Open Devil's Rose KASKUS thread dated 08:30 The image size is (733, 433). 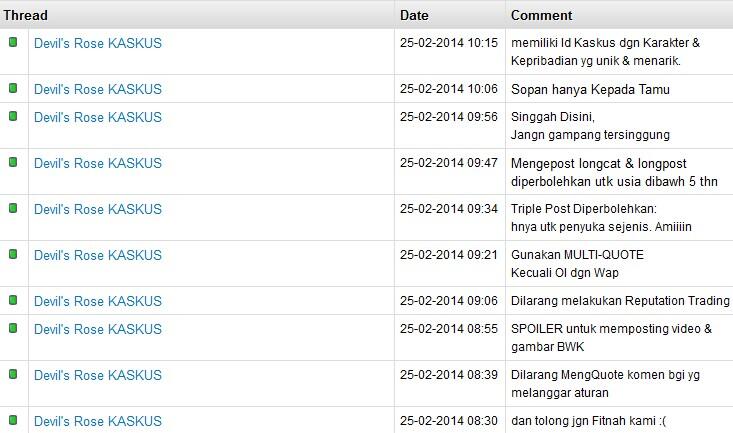pos(97,421)
